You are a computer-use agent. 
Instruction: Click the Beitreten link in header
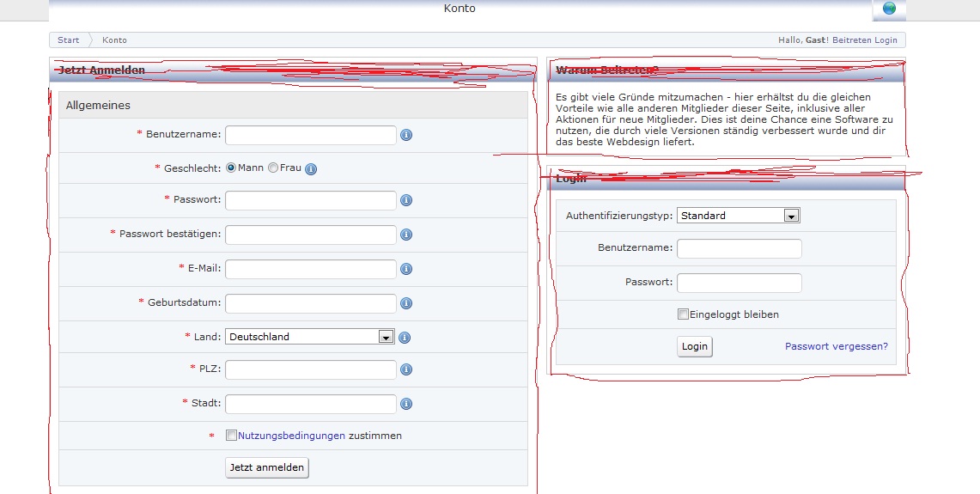pos(851,40)
